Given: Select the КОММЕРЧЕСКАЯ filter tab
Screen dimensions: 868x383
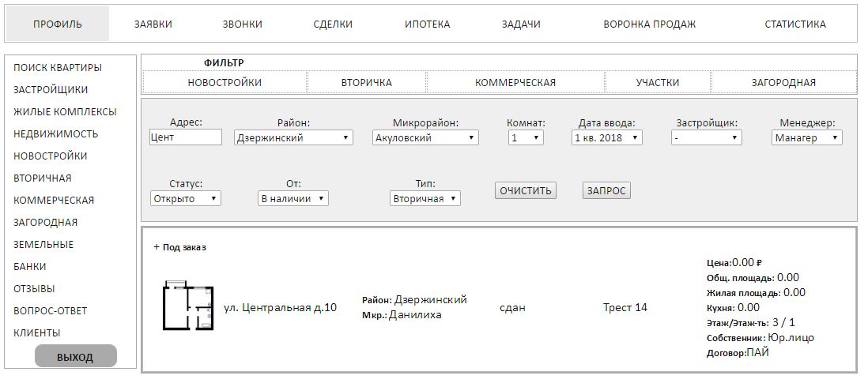Looking at the screenshot, I should coord(515,82).
